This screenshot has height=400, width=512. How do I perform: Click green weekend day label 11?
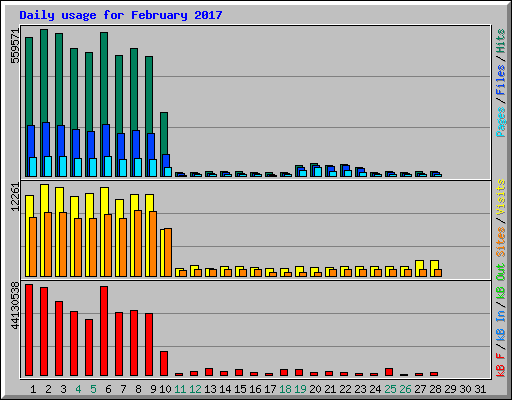[180, 389]
